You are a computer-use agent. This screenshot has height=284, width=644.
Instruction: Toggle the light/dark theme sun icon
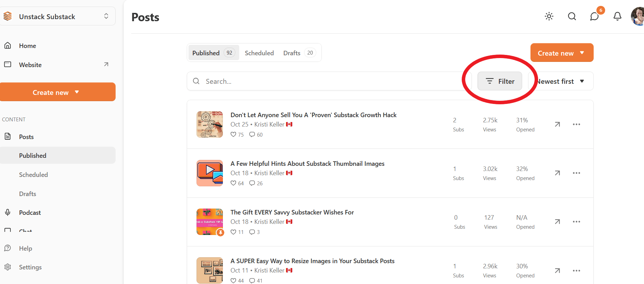click(549, 16)
